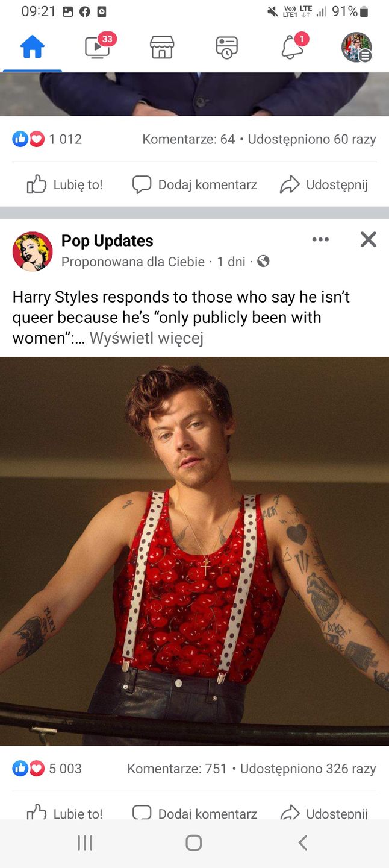The height and width of the screenshot is (868, 389).
Task: Tap Dodaj komentarz on the top post
Action: point(194,184)
